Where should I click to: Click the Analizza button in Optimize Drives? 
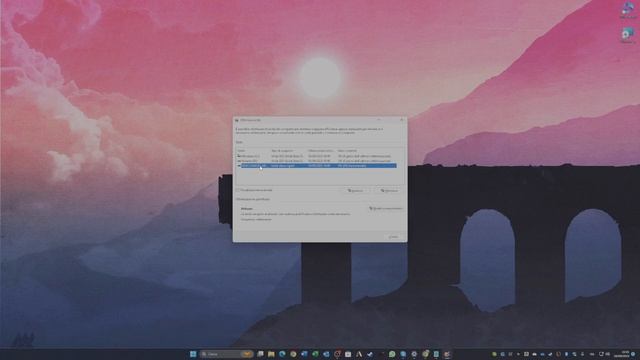[x=355, y=191]
